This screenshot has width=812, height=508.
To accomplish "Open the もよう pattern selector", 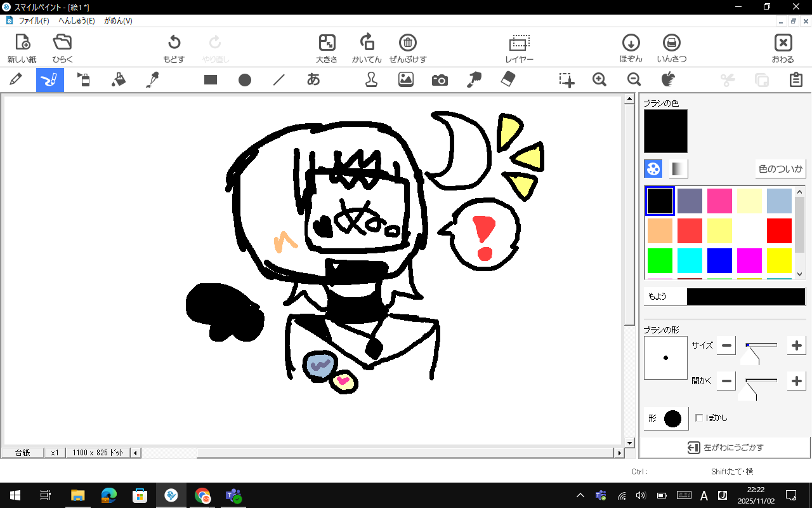I will click(x=745, y=297).
